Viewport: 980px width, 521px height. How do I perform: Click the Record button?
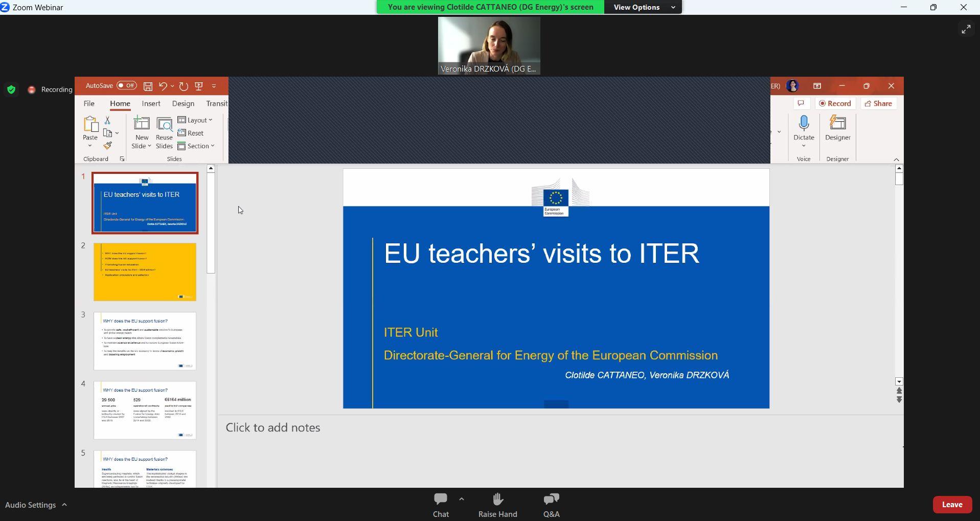835,103
